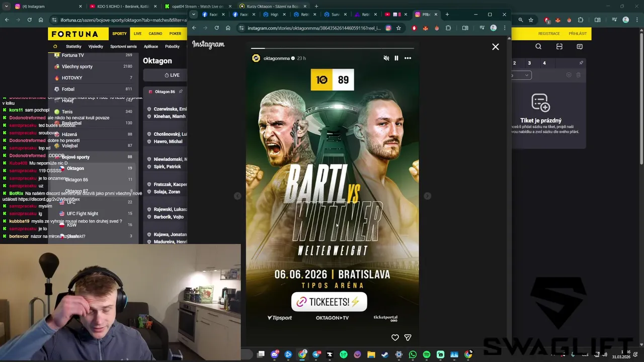This screenshot has width=644, height=362.
Task: Open extensions puzzle icon in Instagram window
Action: click(x=448, y=28)
